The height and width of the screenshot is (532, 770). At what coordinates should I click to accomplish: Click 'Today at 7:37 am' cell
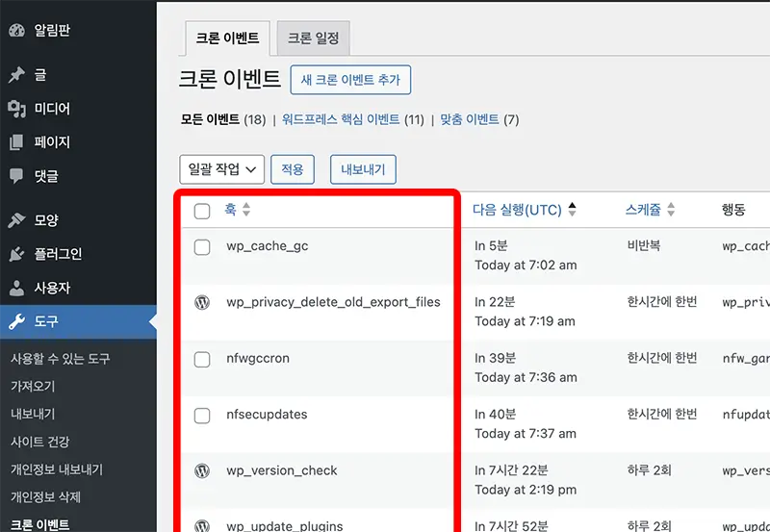tap(525, 434)
